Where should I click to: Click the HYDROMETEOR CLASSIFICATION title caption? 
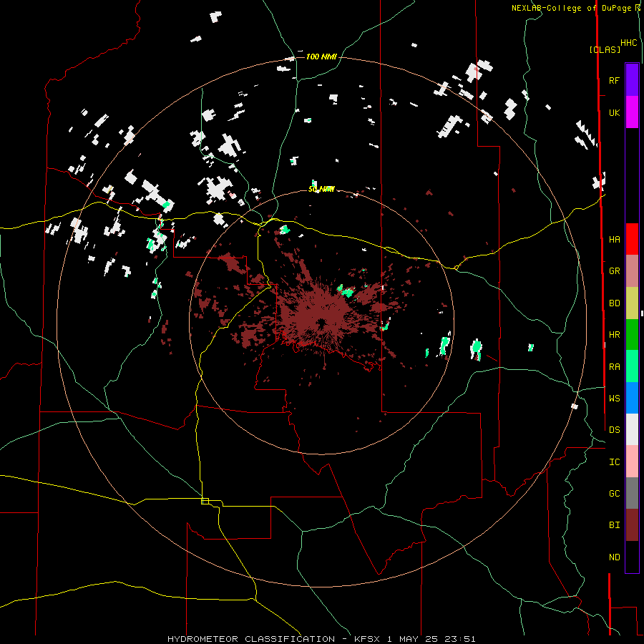[x=251, y=639]
